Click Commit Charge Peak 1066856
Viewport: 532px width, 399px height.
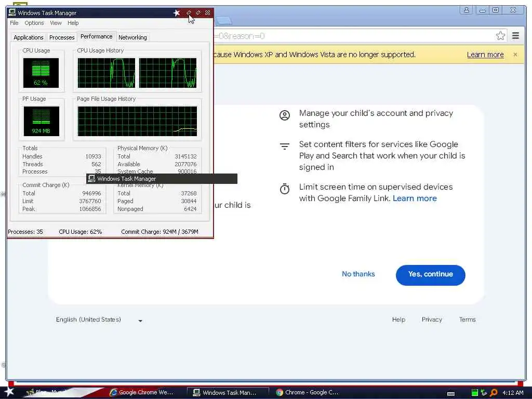[x=90, y=209]
